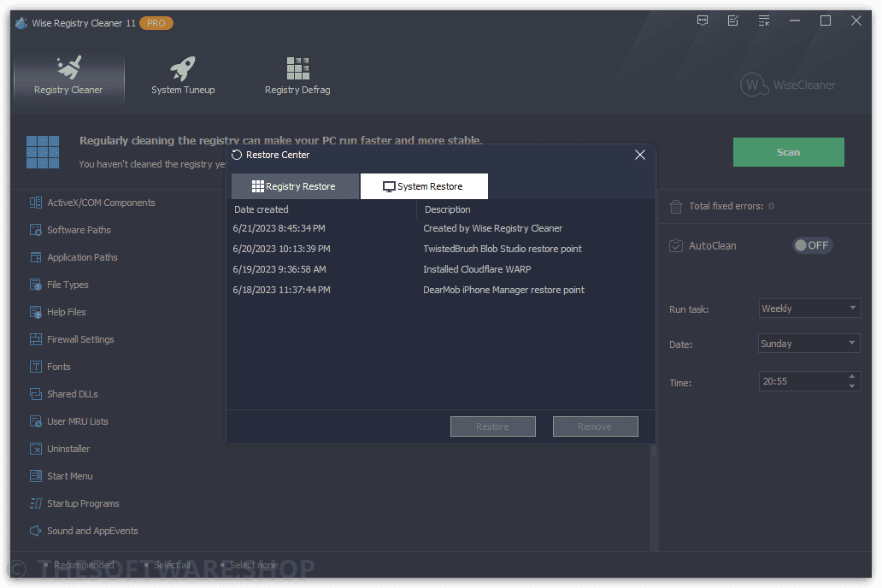882x588 pixels.
Task: Select the User MRU Lists label
Action: 78,421
